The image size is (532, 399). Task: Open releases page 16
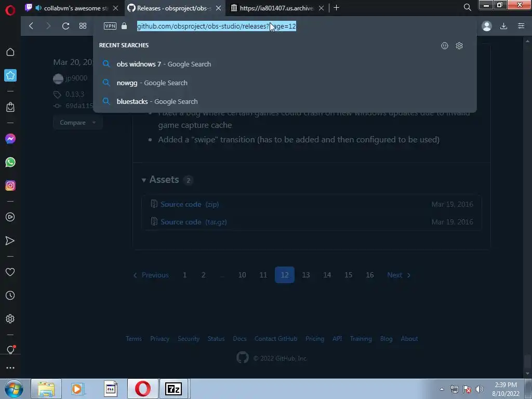coord(370,275)
